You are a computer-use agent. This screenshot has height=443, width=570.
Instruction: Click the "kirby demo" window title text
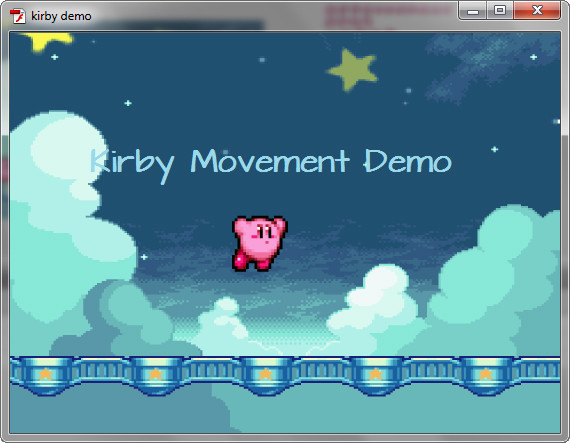[x=61, y=16]
